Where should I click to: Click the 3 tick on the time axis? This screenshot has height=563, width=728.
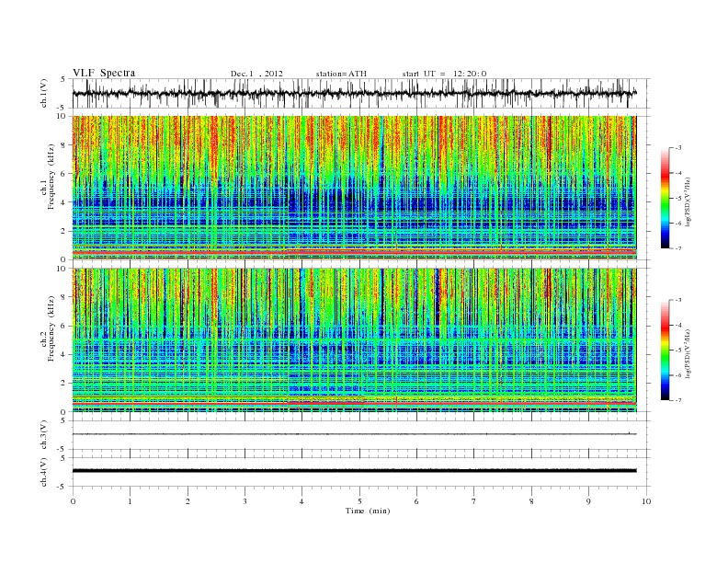pyautogui.click(x=245, y=501)
